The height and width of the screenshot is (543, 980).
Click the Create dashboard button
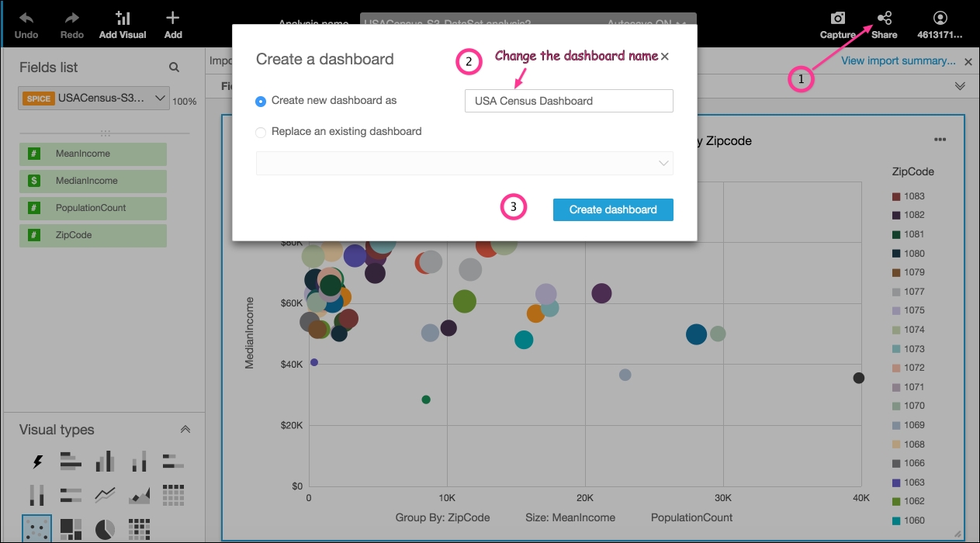click(613, 209)
